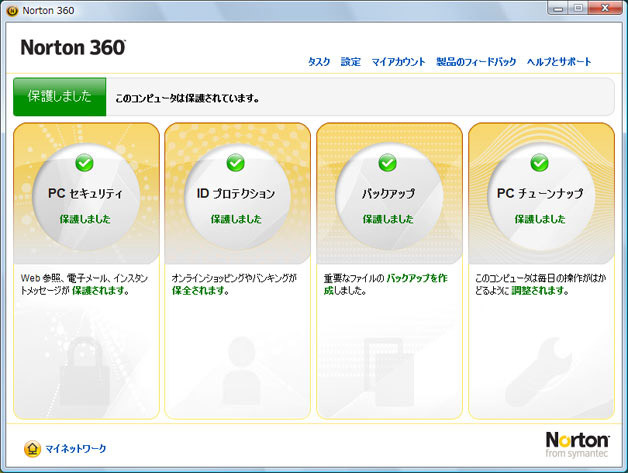Click the padlock icon in PC セキュリティ panel
Screen dimensions: 628x473
pyautogui.click(x=84, y=372)
